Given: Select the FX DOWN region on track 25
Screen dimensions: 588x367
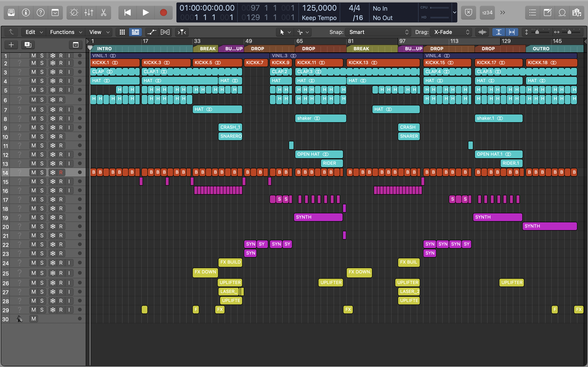Looking at the screenshot, I should coord(205,272).
